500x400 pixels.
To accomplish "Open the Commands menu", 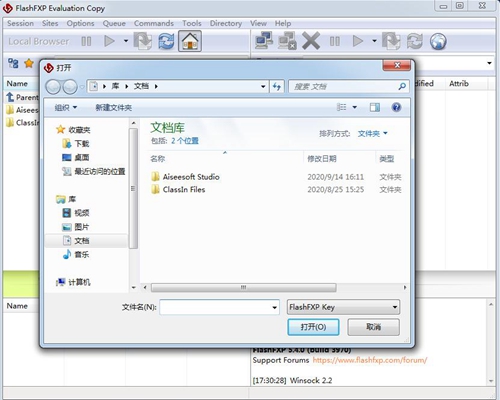I will [x=154, y=23].
